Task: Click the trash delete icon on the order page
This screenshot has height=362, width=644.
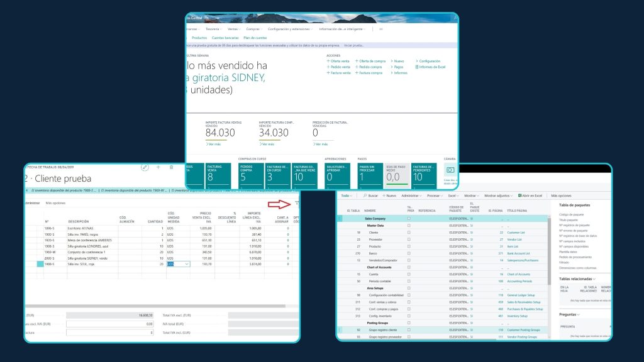Action: pos(172,167)
